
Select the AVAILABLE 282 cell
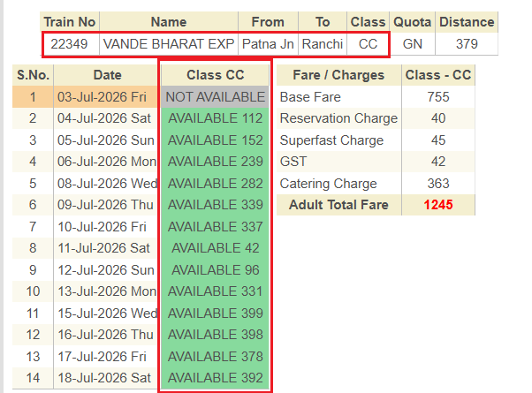tap(215, 184)
